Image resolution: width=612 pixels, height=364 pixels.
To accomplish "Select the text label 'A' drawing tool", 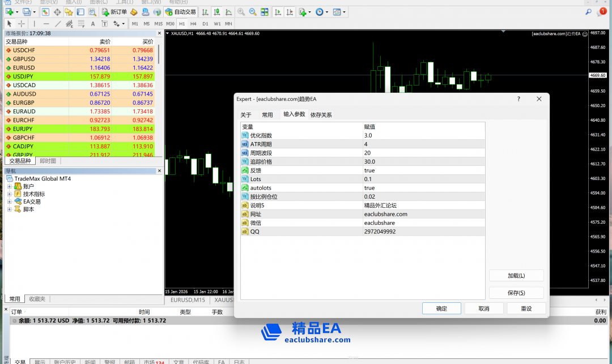I will (x=93, y=24).
